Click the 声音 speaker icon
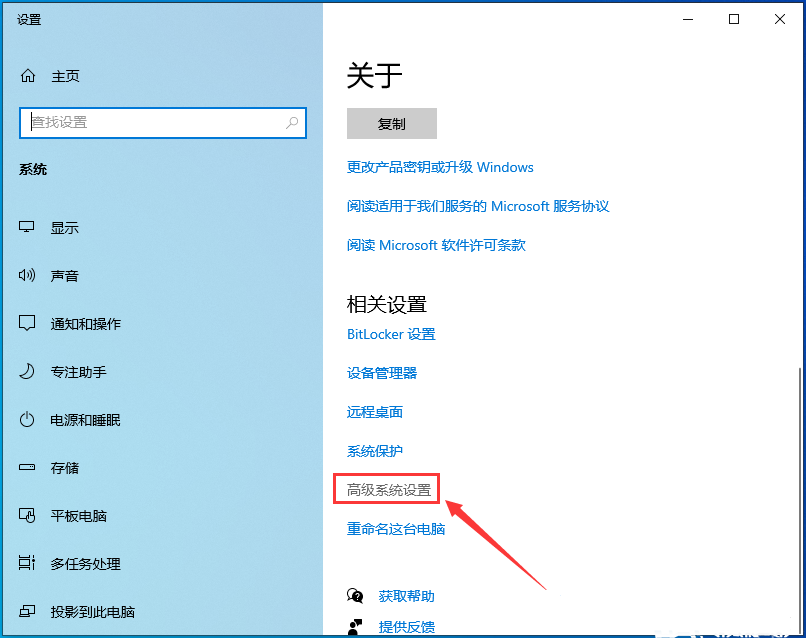This screenshot has height=638, width=806. tap(27, 275)
